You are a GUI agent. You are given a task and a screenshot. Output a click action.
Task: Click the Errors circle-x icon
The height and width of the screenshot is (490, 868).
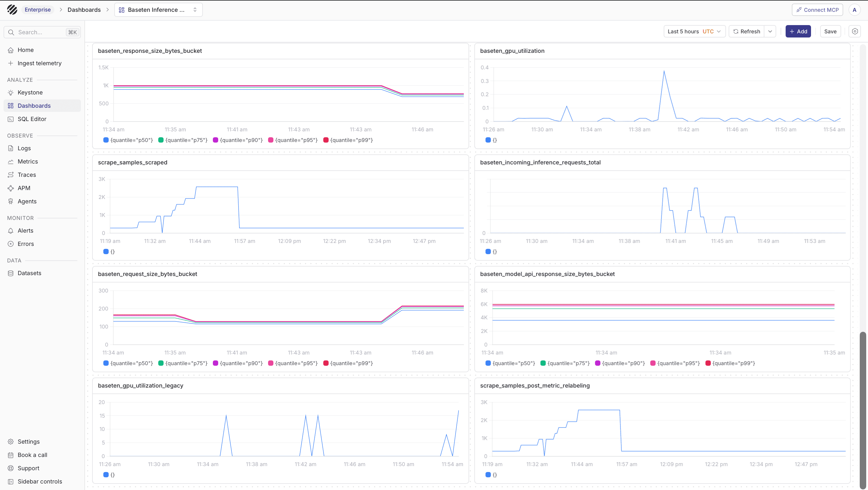pos(11,244)
